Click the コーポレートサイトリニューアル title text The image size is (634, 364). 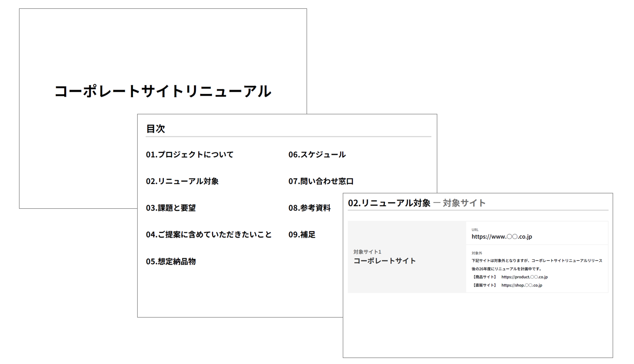tap(163, 91)
